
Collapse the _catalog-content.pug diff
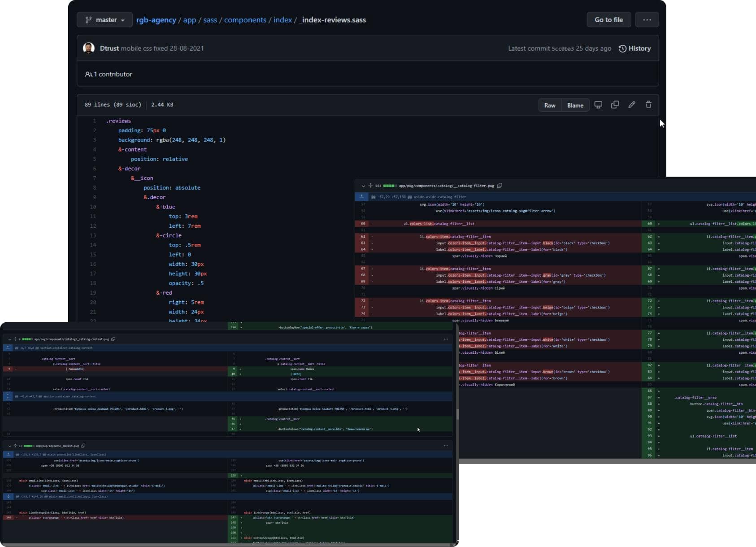pos(9,339)
